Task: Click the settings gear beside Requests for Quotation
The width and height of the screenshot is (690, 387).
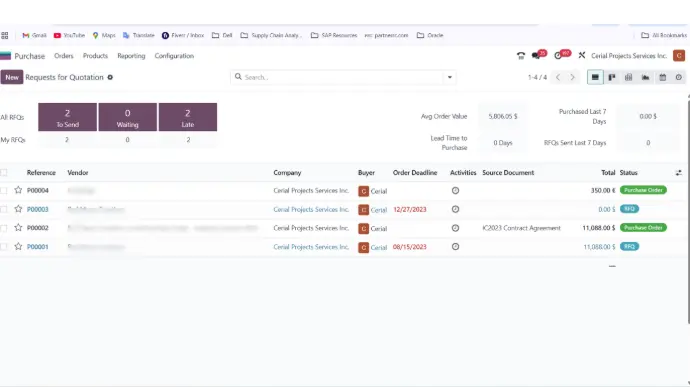Action: [110, 77]
